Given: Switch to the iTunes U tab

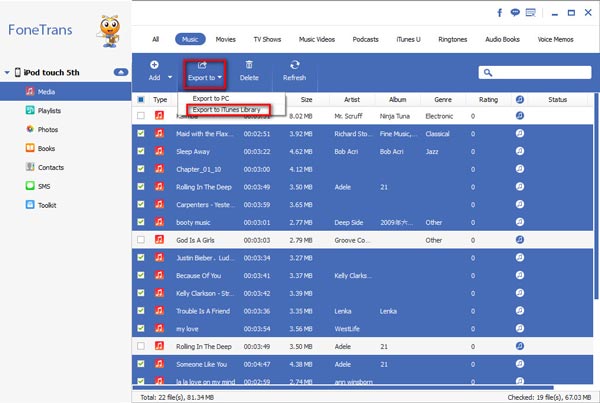Looking at the screenshot, I should coord(408,39).
